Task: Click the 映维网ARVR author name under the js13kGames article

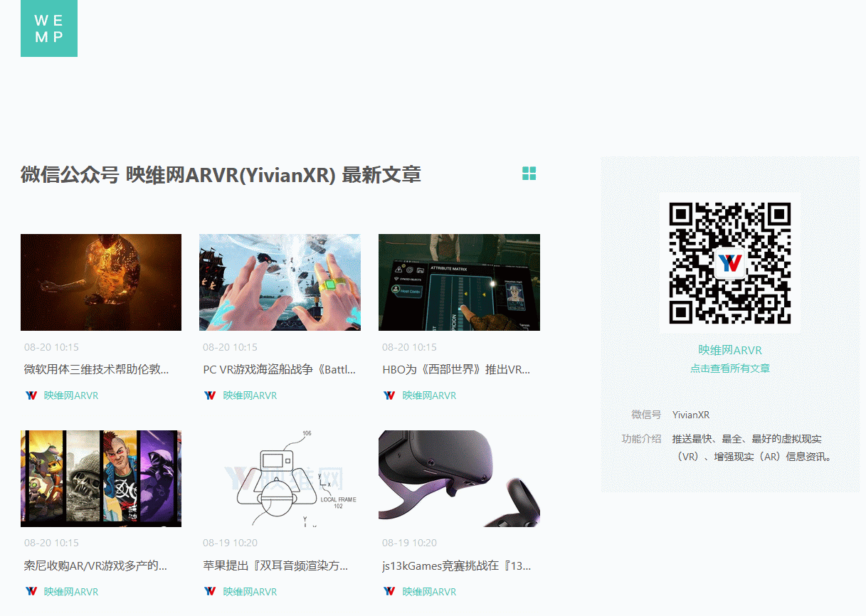Action: 429,591
